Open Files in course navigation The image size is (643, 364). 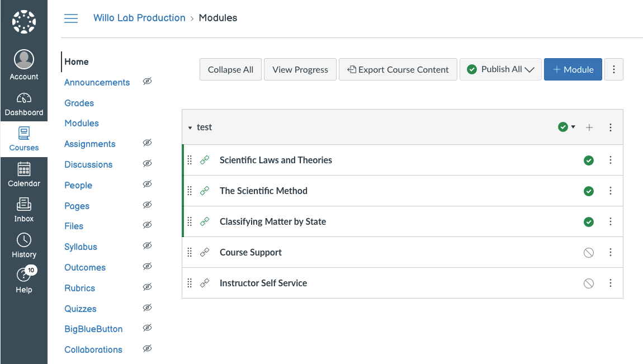click(x=74, y=226)
